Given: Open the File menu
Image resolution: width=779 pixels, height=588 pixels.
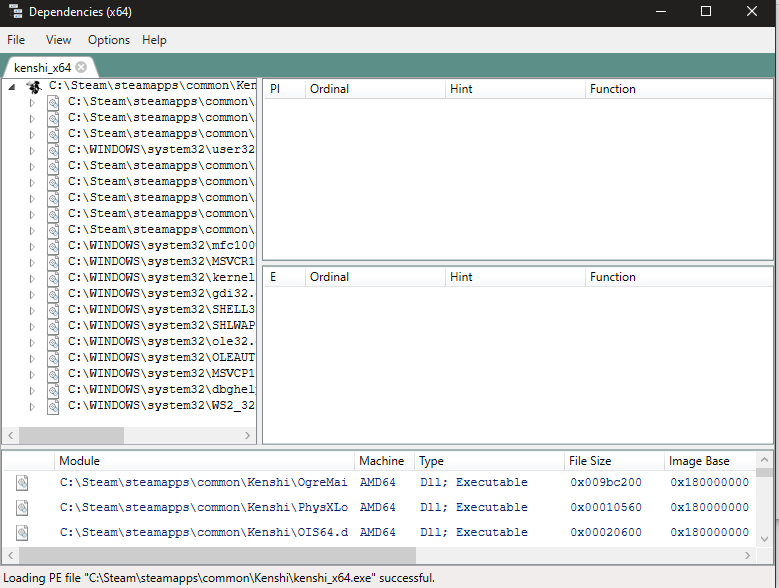Looking at the screenshot, I should (16, 40).
